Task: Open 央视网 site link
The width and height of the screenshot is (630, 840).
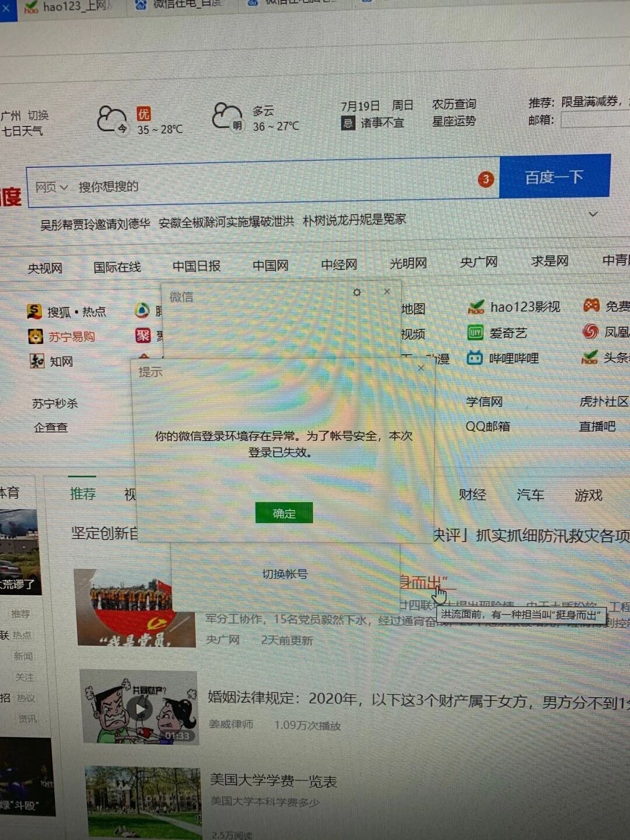Action: [45, 268]
